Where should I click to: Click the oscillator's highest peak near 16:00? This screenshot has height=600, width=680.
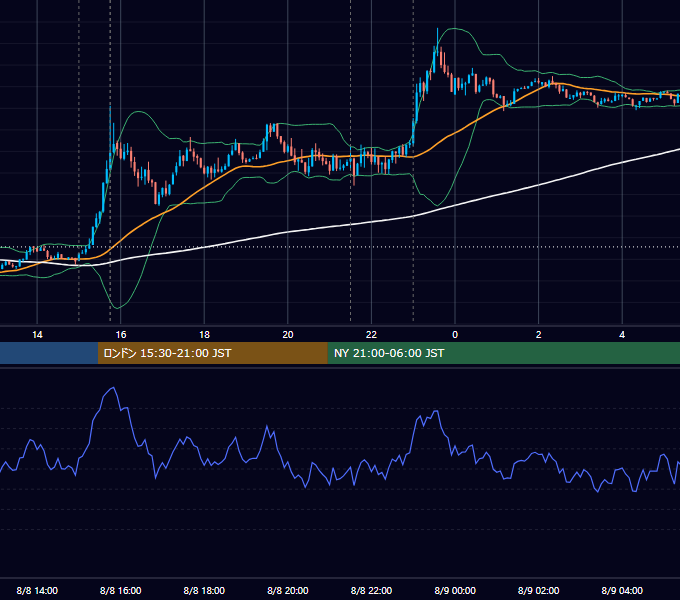(114, 388)
